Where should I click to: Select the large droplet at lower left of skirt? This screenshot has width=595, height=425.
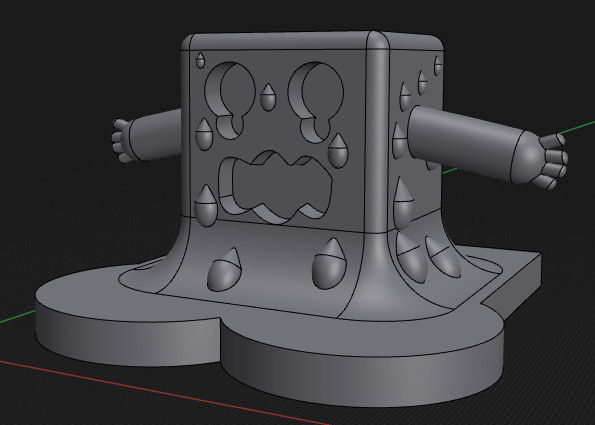pos(224,270)
